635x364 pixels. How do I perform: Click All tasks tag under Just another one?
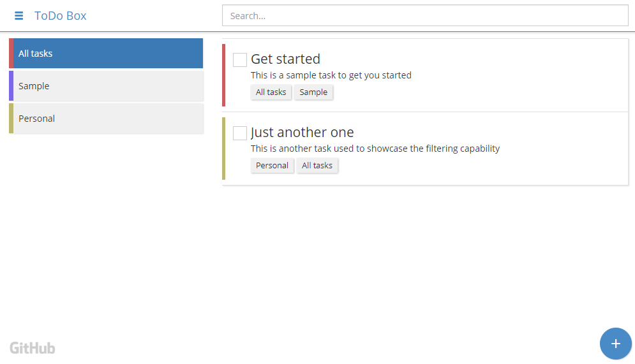point(317,166)
